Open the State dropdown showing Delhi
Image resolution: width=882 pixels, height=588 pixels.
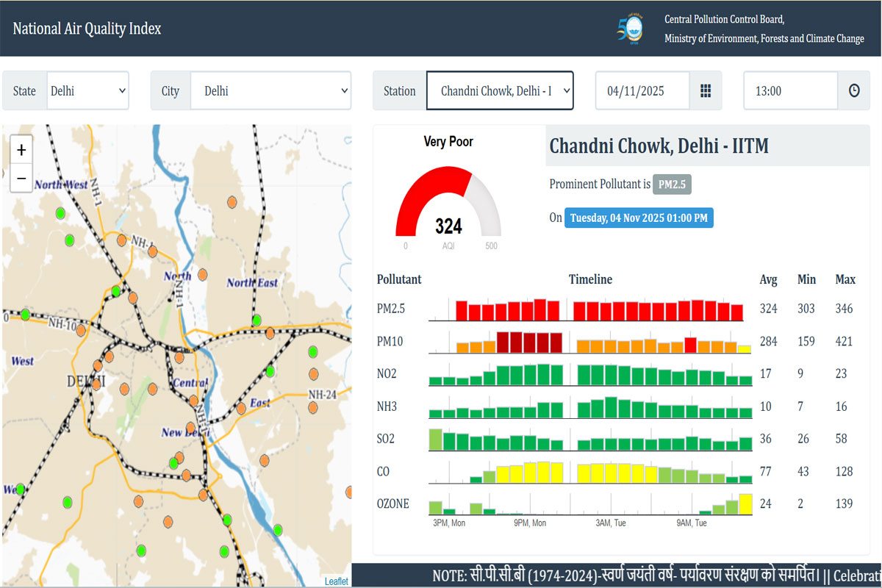[x=87, y=90]
